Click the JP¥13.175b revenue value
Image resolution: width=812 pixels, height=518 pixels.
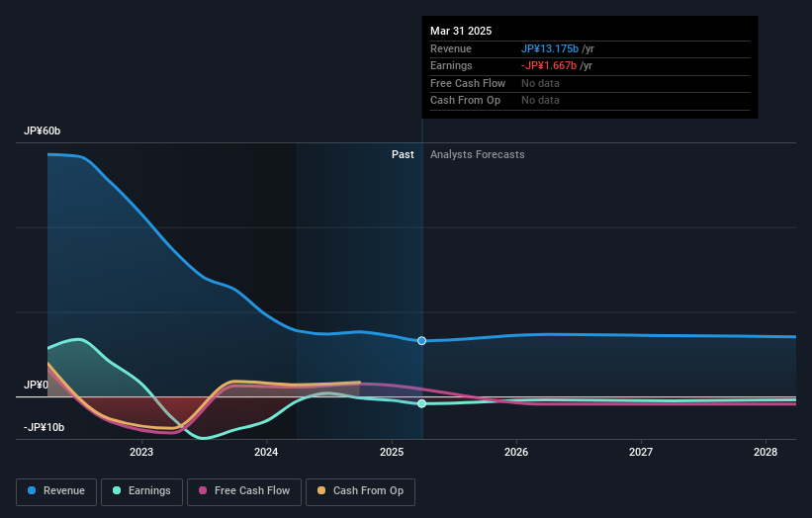tap(550, 48)
